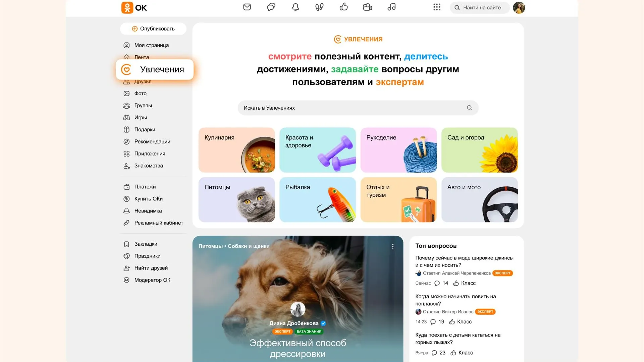The image size is (644, 362).
Task: Click the База знаний badge
Action: (309, 331)
